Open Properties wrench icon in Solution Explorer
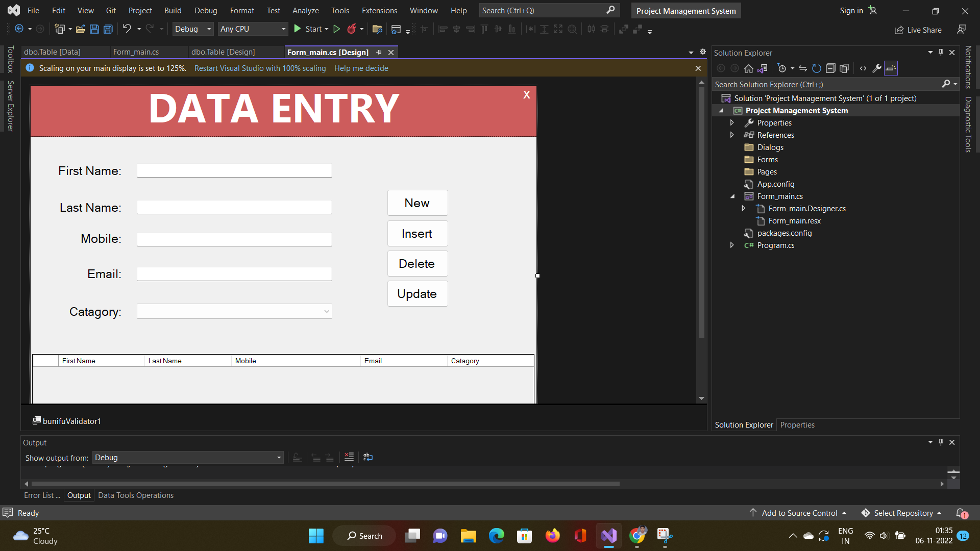This screenshot has width=980, height=551. (x=877, y=68)
